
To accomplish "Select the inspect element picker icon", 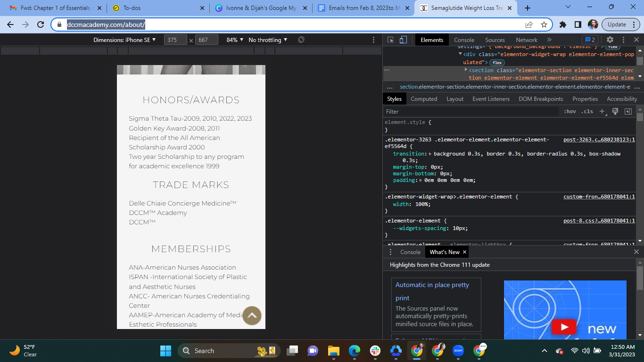I will (390, 40).
